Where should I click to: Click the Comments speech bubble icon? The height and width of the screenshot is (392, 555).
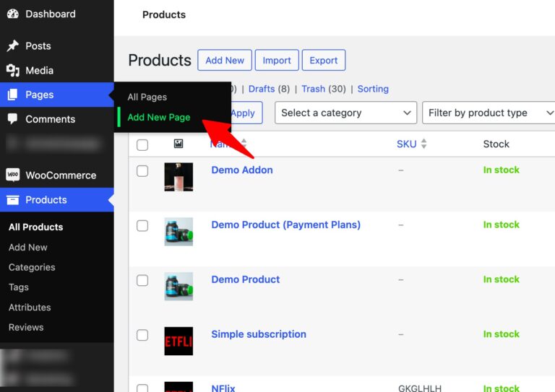[x=12, y=119]
